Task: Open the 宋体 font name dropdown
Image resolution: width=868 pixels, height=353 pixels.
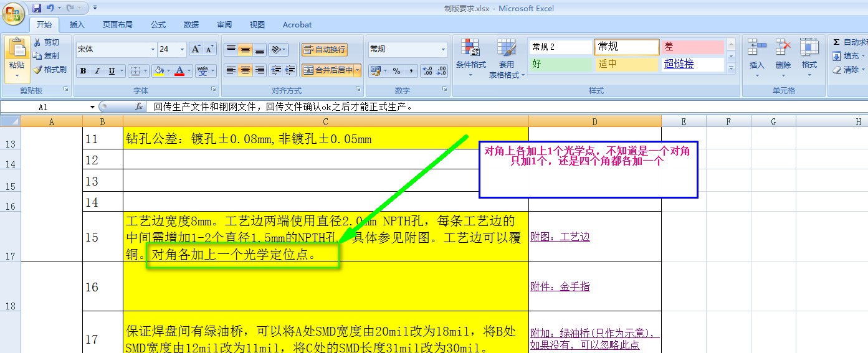Action: [153, 49]
